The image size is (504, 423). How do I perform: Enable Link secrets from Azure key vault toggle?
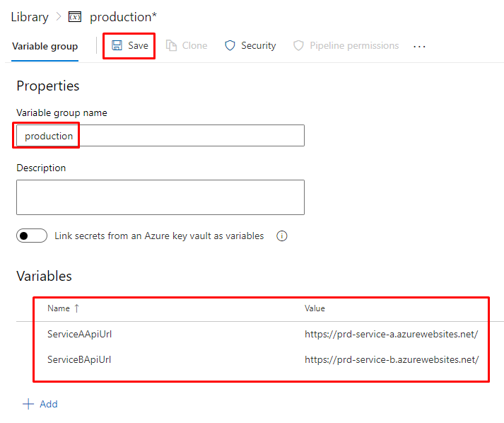coord(32,236)
